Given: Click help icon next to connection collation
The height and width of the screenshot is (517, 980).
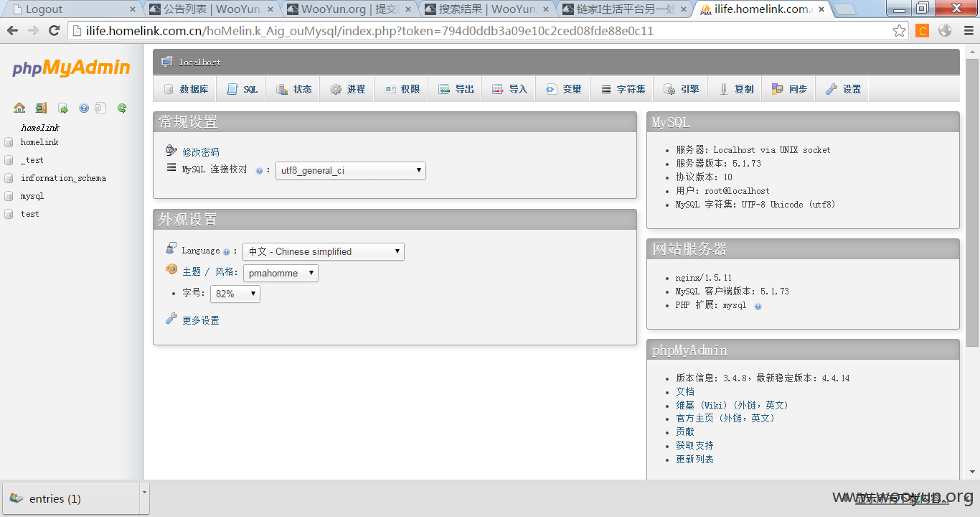Looking at the screenshot, I should click(x=259, y=171).
